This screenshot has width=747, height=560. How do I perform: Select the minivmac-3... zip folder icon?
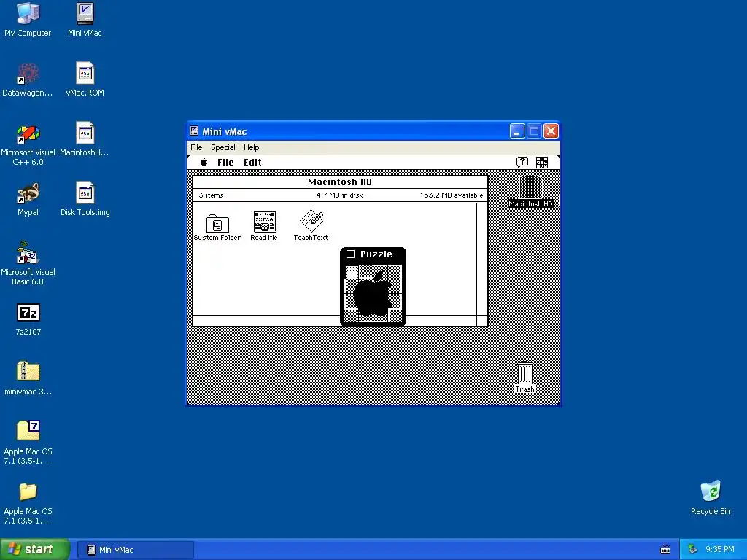tap(28, 378)
